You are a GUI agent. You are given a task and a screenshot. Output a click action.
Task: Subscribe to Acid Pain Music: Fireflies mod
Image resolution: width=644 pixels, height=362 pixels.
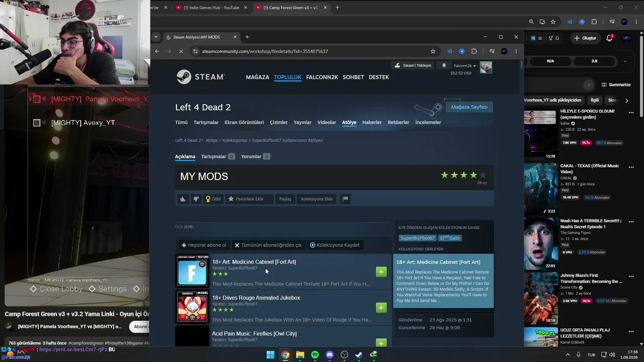(x=381, y=343)
